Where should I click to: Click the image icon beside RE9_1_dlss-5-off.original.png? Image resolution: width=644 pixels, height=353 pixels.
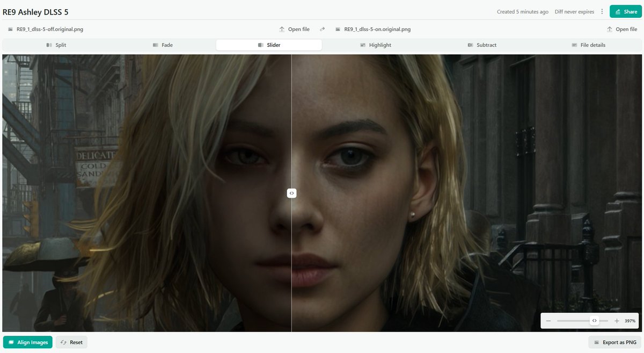tap(11, 30)
